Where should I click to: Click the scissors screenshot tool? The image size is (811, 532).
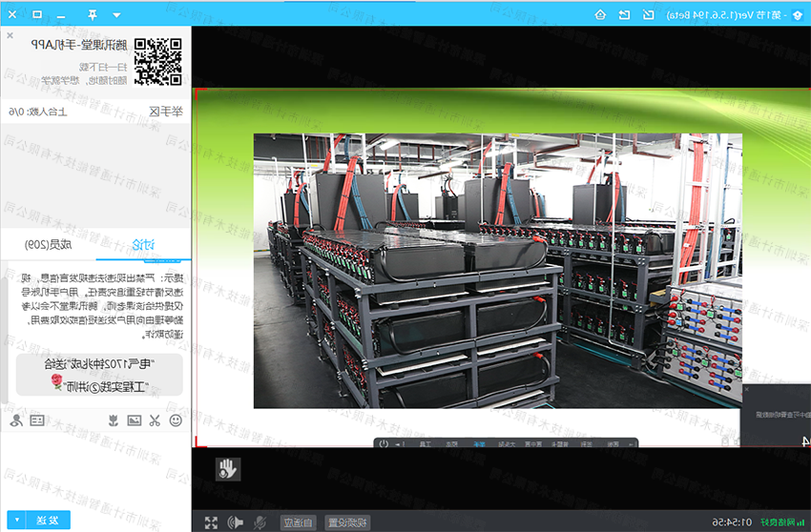155,420
